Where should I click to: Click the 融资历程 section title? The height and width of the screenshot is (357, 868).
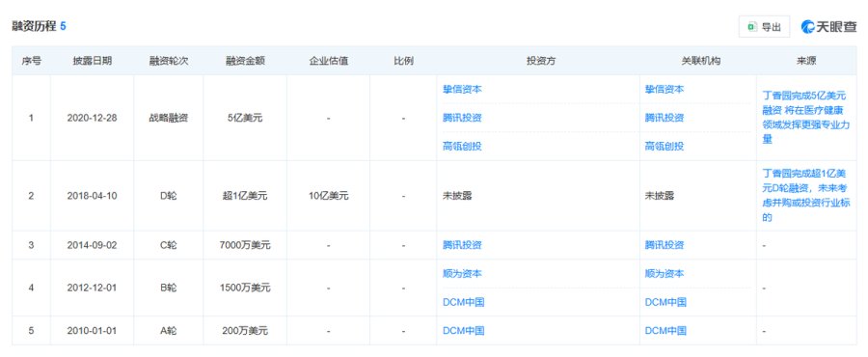[x=35, y=26]
